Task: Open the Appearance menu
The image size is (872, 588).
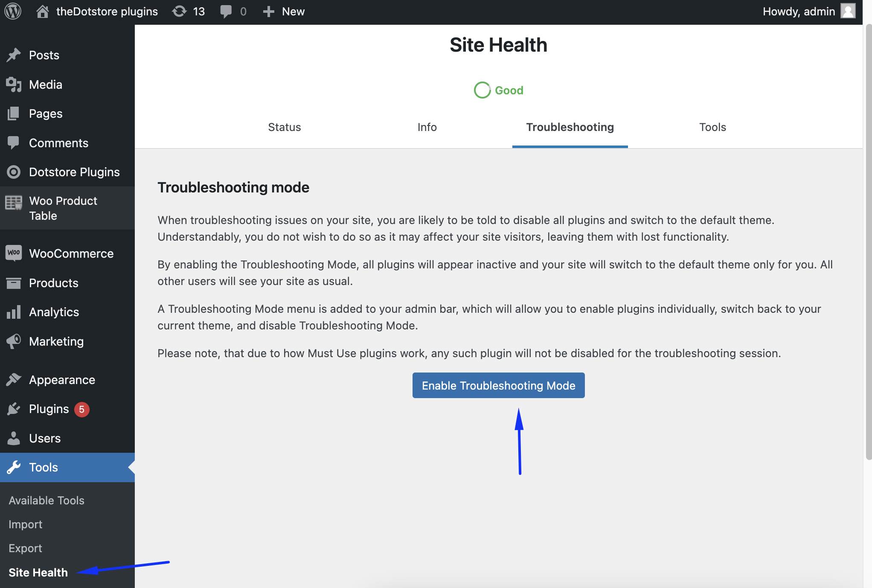Action: (67, 380)
